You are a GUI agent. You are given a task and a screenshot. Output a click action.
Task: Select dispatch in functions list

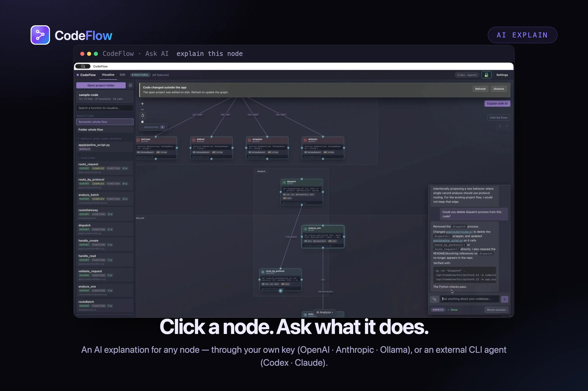[105, 229]
